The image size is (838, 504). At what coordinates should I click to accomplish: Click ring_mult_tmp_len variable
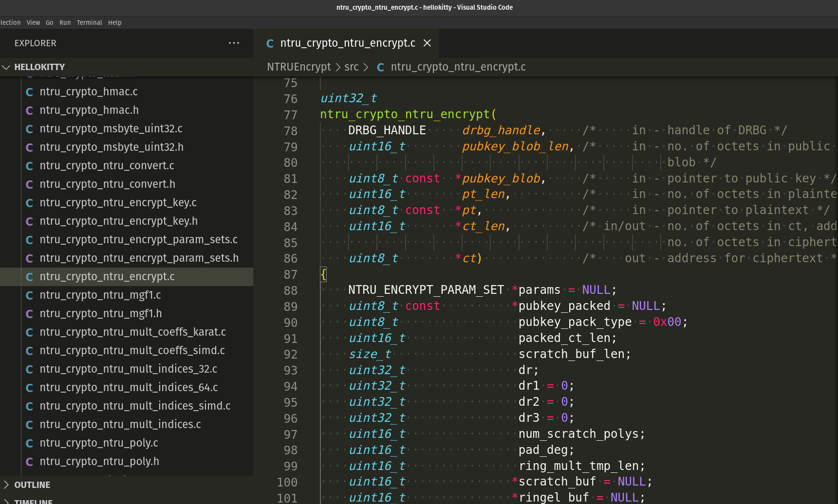[578, 466]
